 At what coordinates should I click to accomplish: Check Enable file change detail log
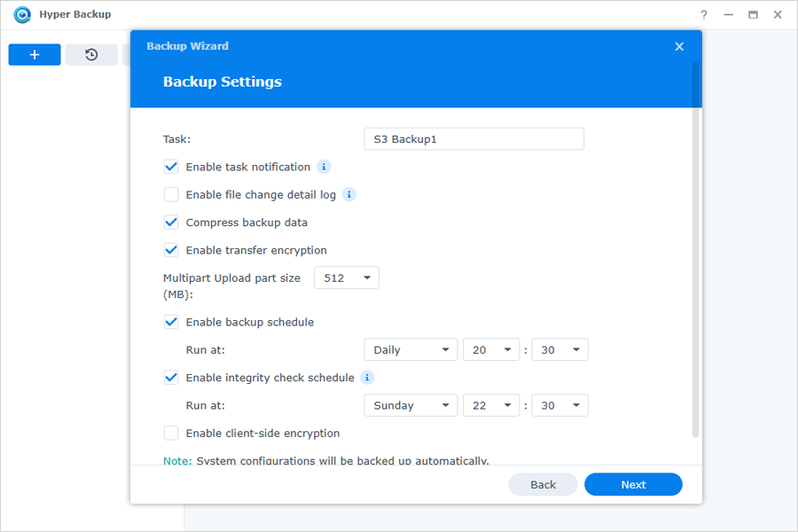coord(171,194)
